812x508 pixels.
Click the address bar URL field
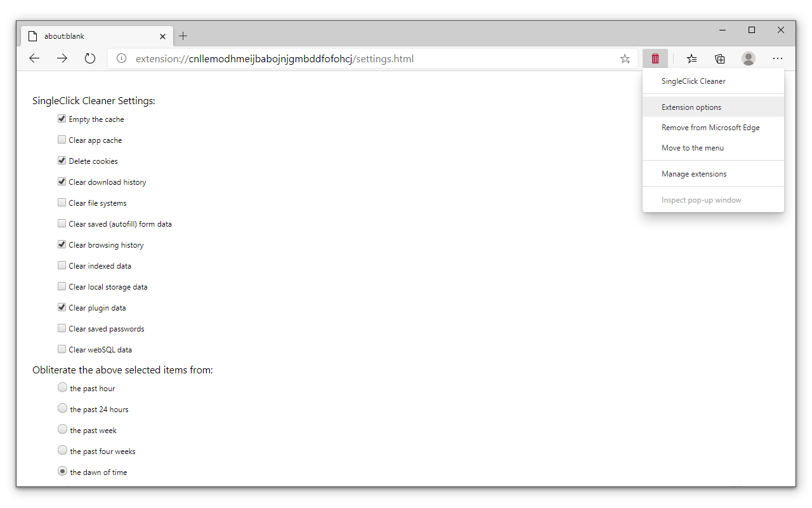tap(373, 58)
